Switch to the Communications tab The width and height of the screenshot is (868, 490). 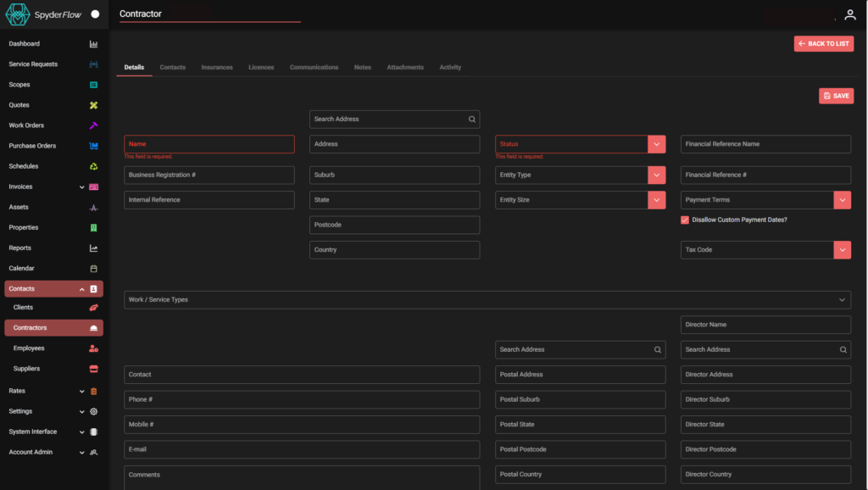point(314,68)
